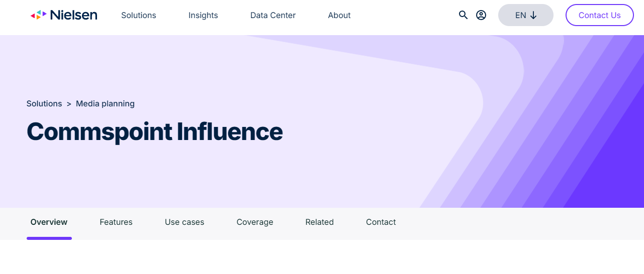
Task: Open the About navigation menu
Action: (339, 16)
